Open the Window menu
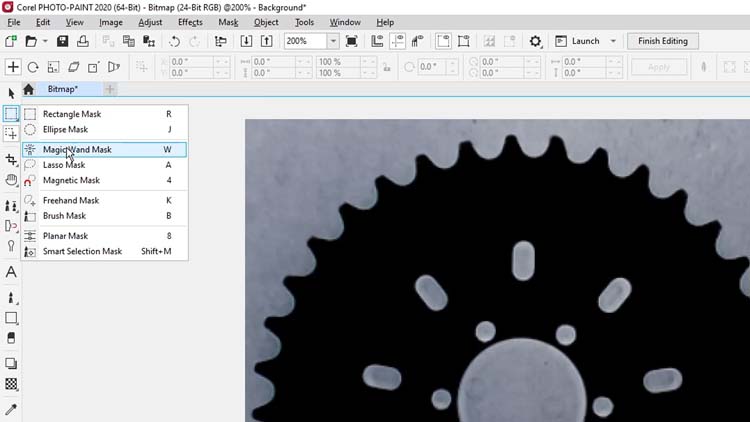The width and height of the screenshot is (750, 422). pyautogui.click(x=345, y=22)
